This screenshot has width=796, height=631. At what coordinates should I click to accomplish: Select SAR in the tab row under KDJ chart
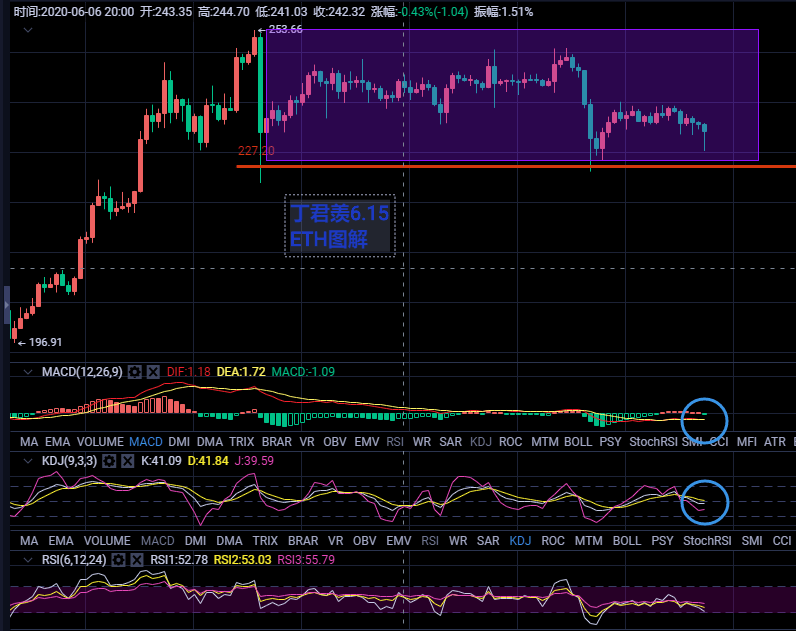[x=488, y=540]
